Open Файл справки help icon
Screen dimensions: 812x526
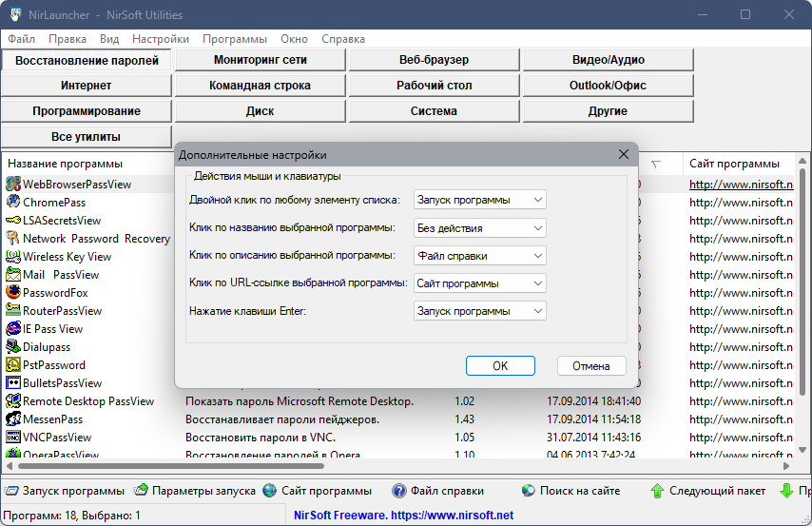[398, 491]
